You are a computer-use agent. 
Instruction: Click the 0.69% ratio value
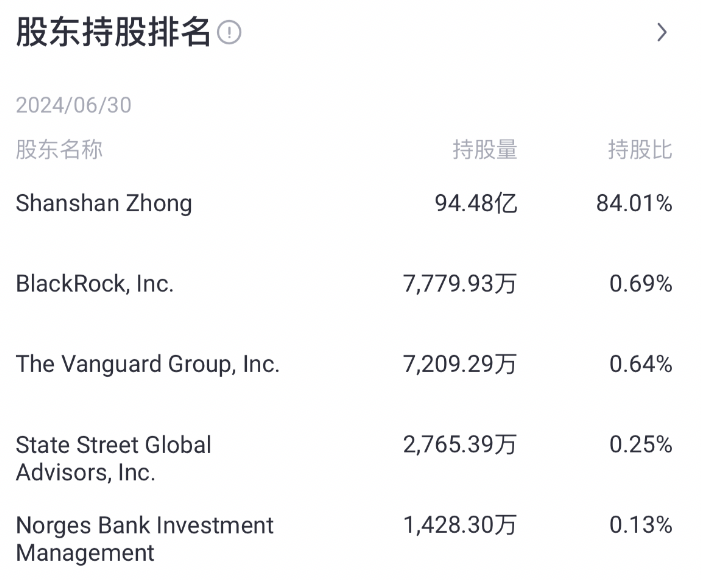coord(641,284)
